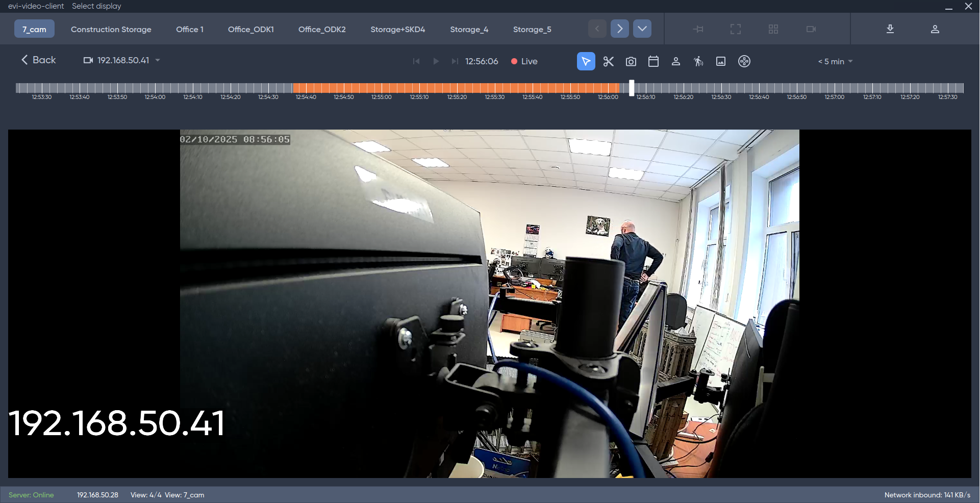Toggle Live mode indicator

coord(524,61)
